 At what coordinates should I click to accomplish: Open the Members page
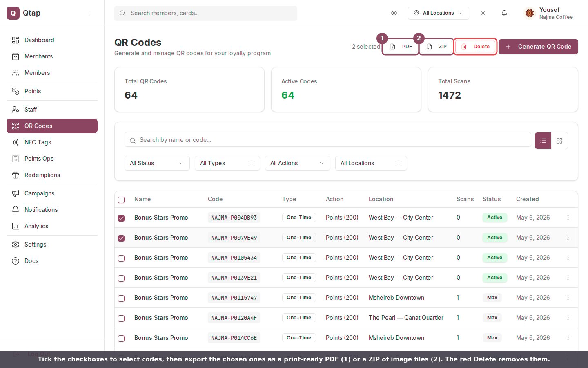click(52, 73)
